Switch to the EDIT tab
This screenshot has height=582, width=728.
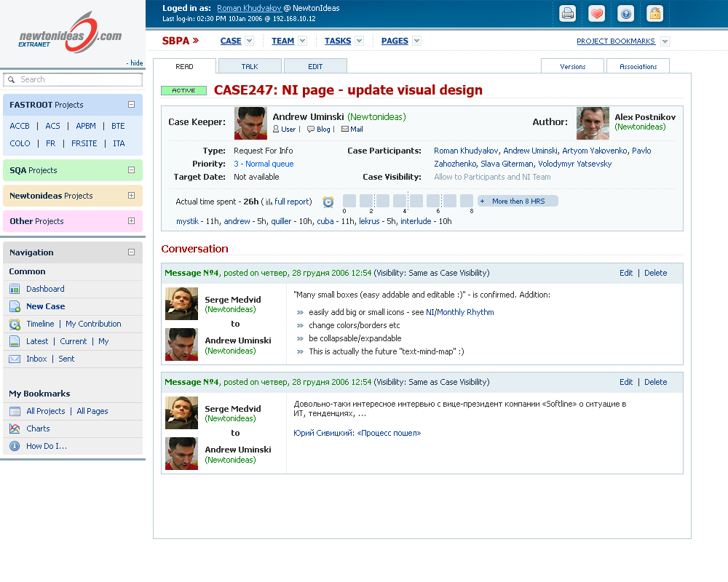pyautogui.click(x=315, y=66)
